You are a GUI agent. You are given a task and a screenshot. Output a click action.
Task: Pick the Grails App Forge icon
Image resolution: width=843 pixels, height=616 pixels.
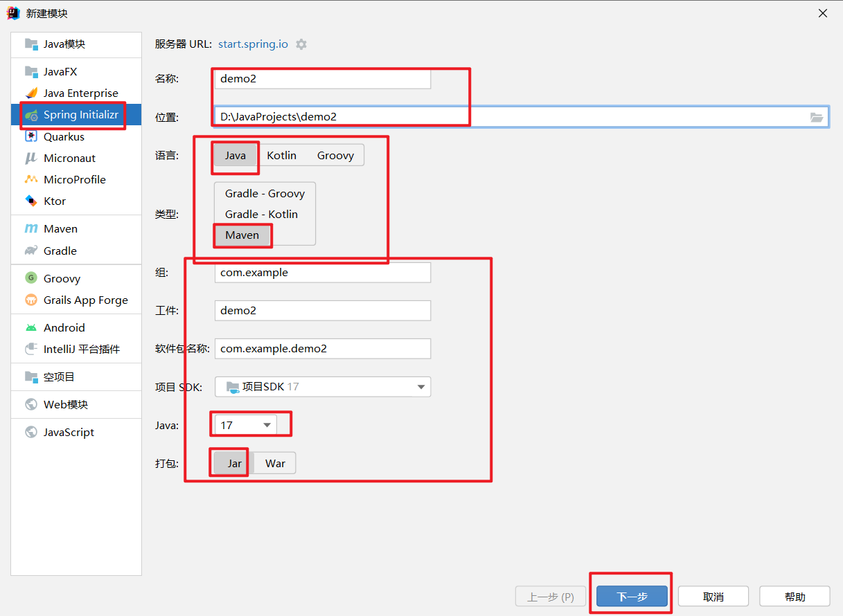point(31,300)
